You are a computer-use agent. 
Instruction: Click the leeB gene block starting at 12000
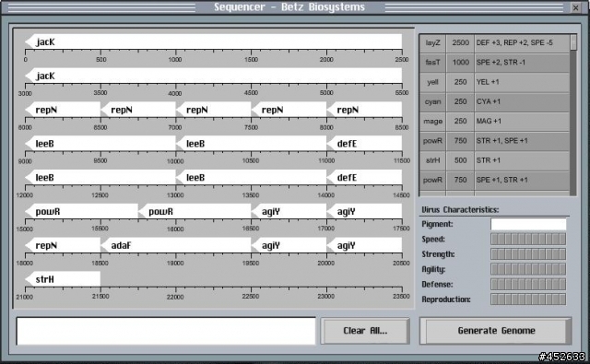(100, 177)
